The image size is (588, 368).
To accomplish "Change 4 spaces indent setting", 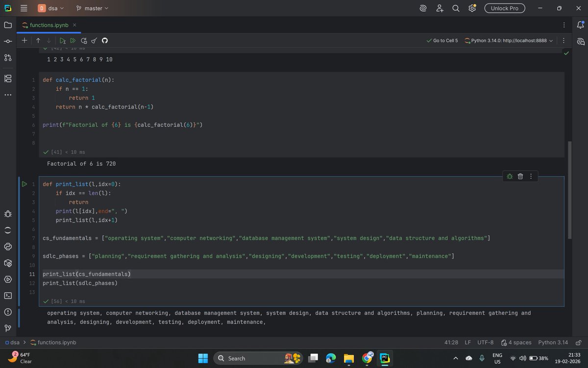I will click(x=516, y=342).
